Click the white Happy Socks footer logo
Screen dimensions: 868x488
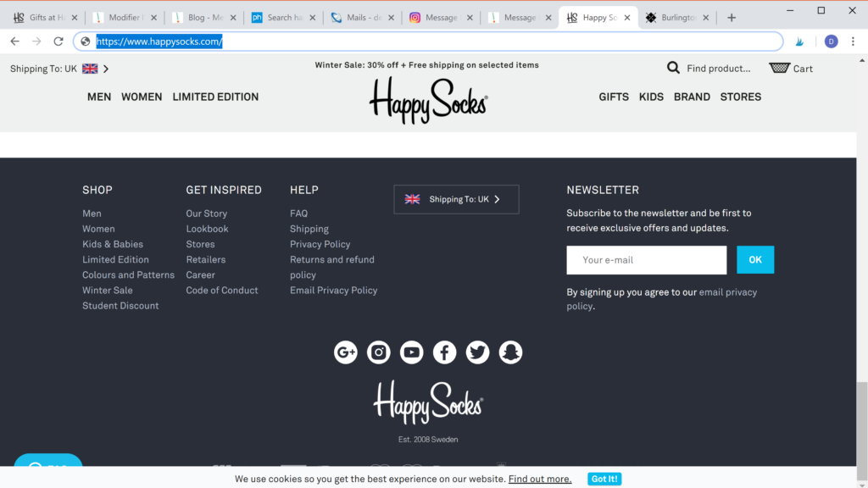pyautogui.click(x=428, y=402)
